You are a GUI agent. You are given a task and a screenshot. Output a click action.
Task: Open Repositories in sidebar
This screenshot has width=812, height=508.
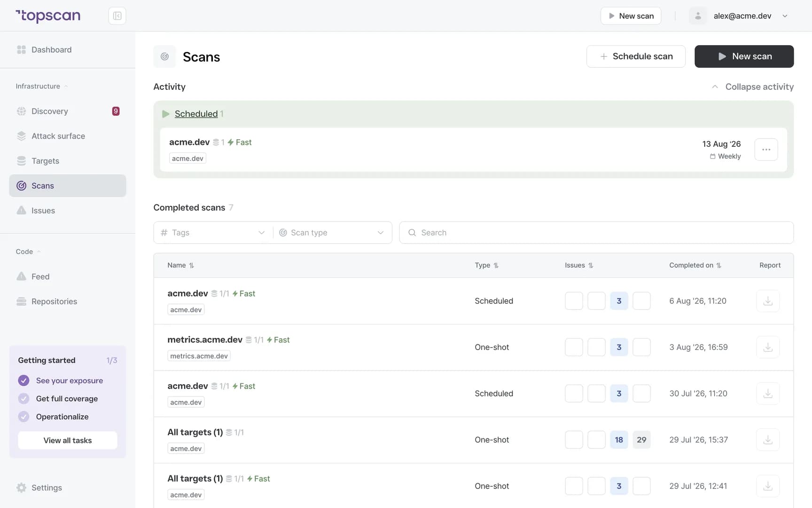tap(68, 302)
